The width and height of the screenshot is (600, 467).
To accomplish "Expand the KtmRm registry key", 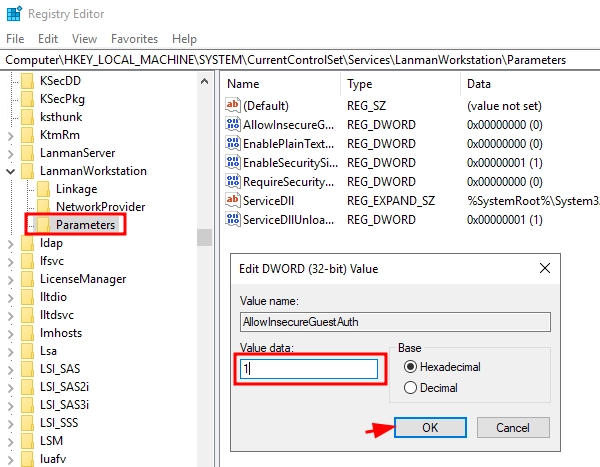I will pos(10,132).
